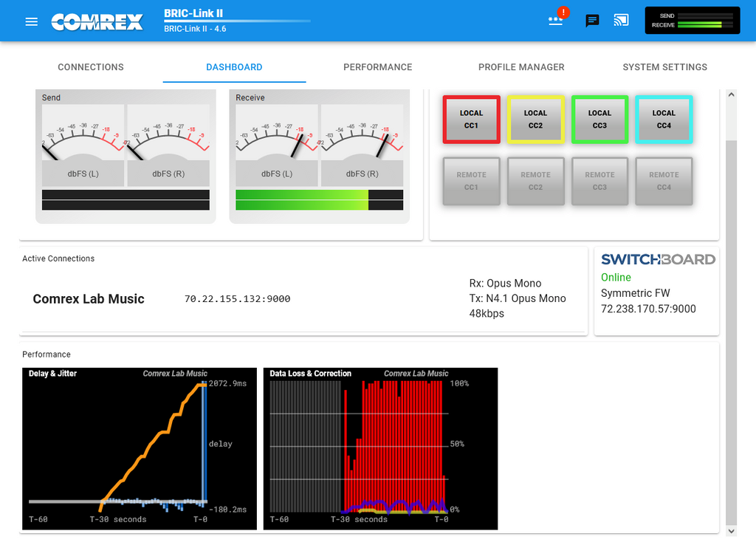Screen dimensions: 756x545
Task: Open the chat messages icon
Action: point(592,21)
